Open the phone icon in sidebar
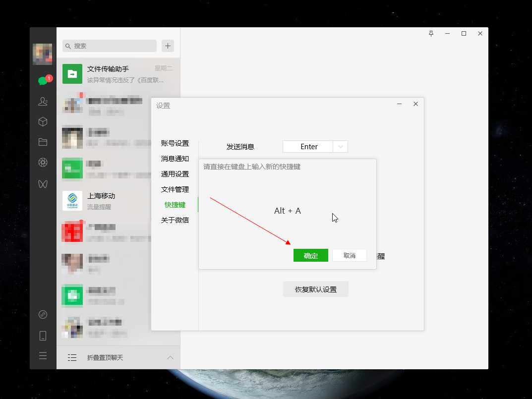The height and width of the screenshot is (399, 532). tap(43, 336)
